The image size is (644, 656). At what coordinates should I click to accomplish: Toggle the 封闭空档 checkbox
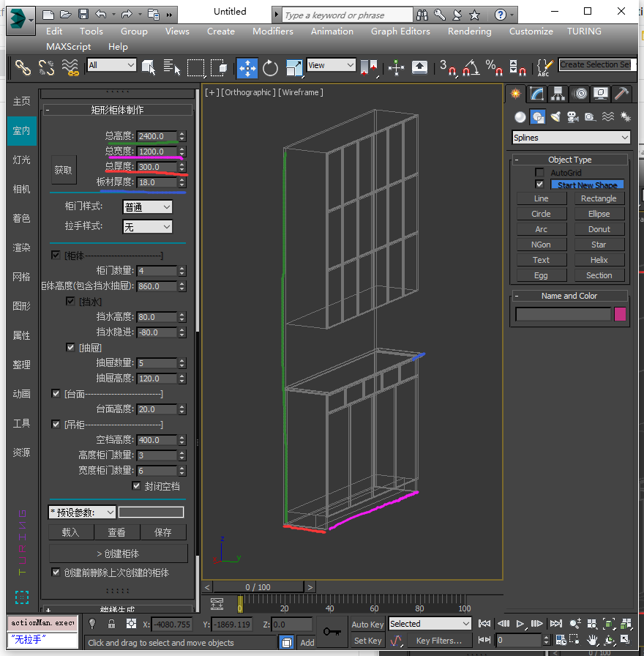(136, 485)
